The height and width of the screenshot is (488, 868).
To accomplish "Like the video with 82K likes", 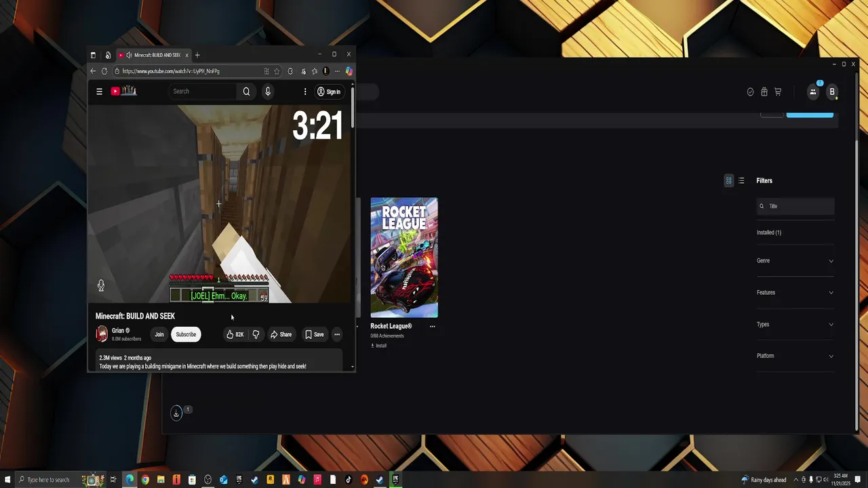I will click(235, 334).
